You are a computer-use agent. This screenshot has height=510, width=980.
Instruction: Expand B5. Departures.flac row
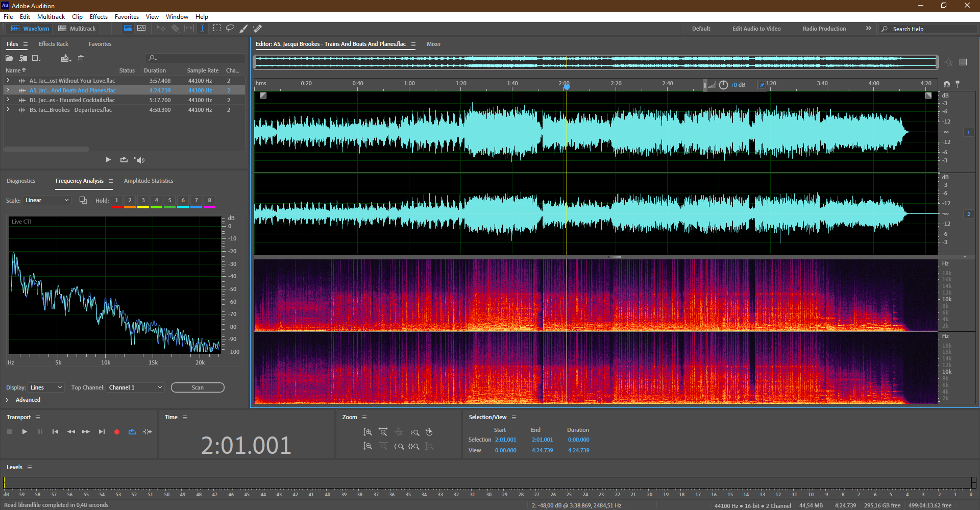click(x=8, y=110)
